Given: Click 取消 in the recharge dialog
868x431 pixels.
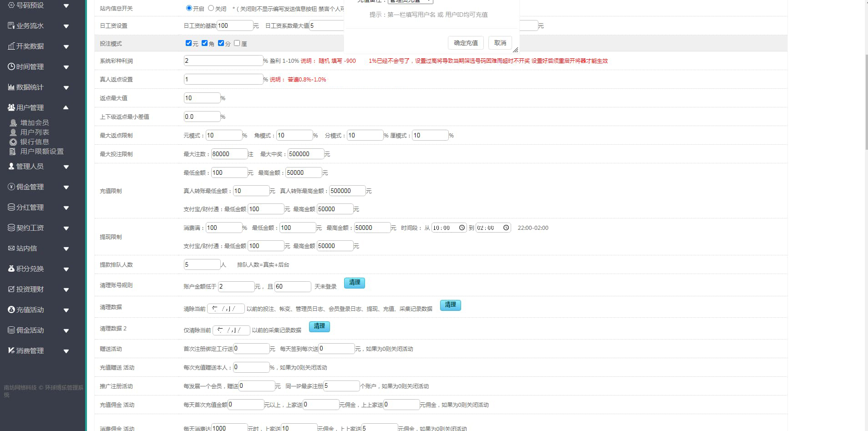Looking at the screenshot, I should (500, 43).
